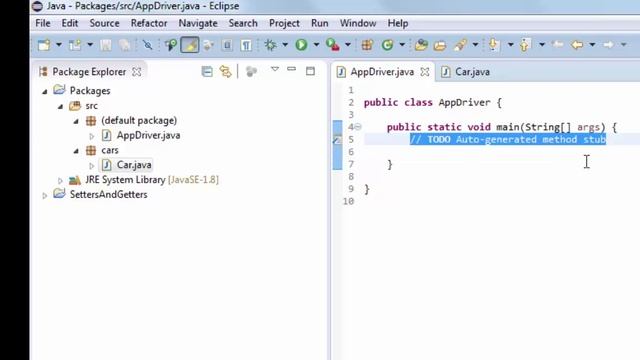This screenshot has height=360, width=640.
Task: Collapse the (default package) node
Action: pyautogui.click(x=76, y=121)
